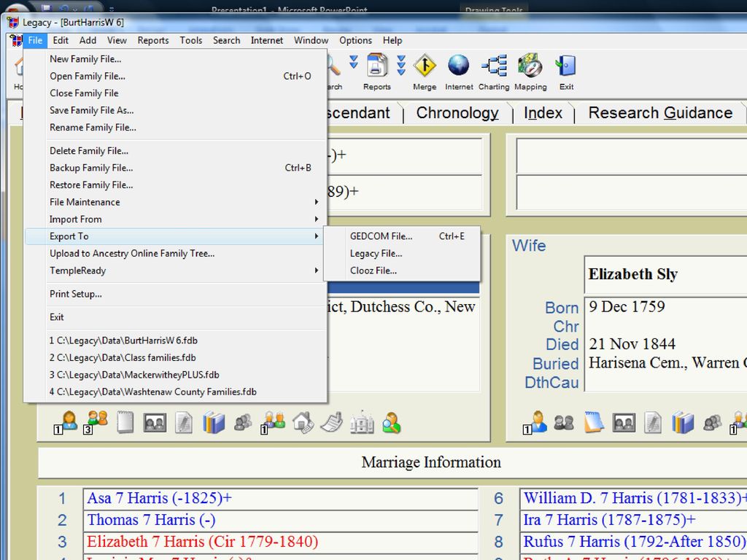Viewport: 747px width, 560px height.
Task: Select child Elizabeth 7 Harris (Cir 1779-1840)
Action: coord(281,542)
